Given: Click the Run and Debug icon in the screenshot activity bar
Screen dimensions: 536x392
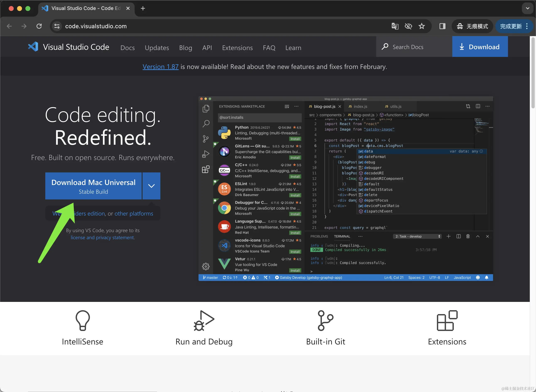Looking at the screenshot, I should click(x=205, y=154).
